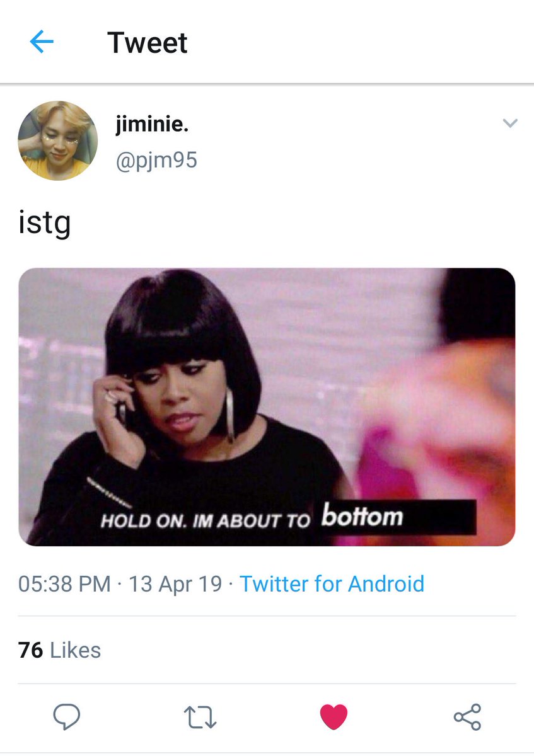534x756 pixels.
Task: Unlike the tweet with the red heart
Action: (334, 717)
